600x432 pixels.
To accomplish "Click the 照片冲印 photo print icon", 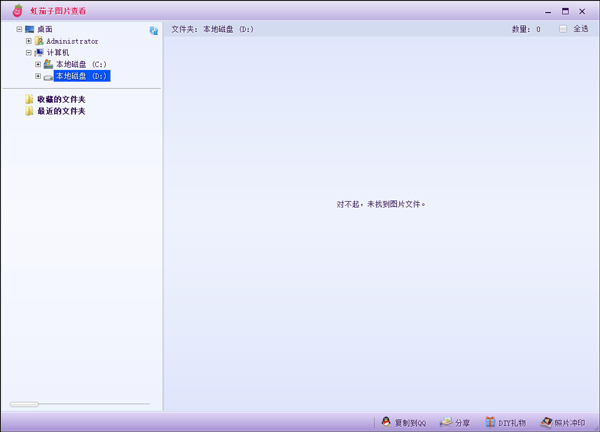I will (x=546, y=423).
